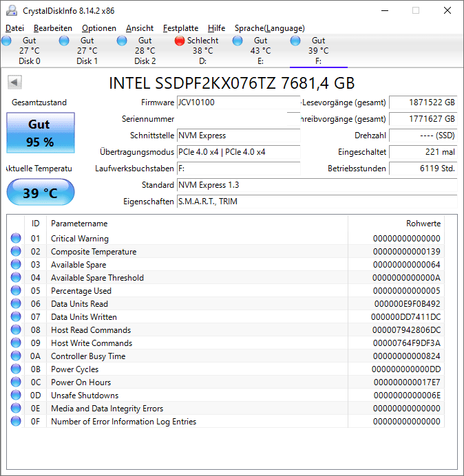Screen dimensions: 464x476
Task: Click raw value 000000000017E7
Action: tap(407, 382)
